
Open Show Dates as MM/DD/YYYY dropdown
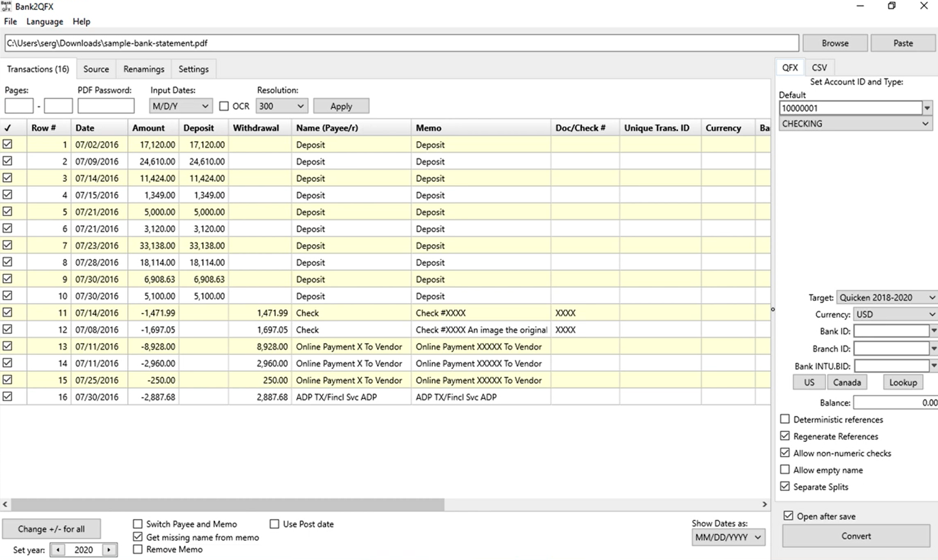pos(728,537)
